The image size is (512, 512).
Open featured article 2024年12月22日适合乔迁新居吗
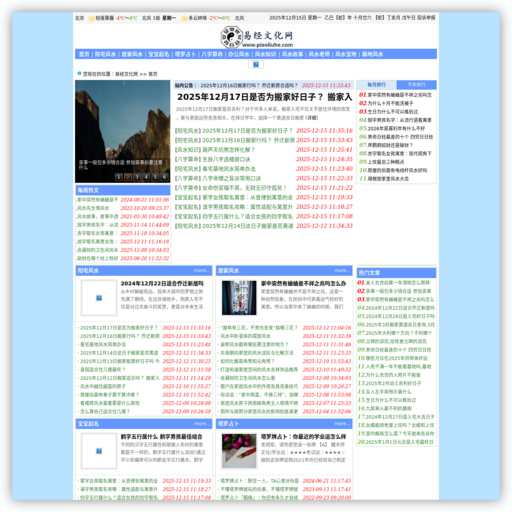point(162,283)
